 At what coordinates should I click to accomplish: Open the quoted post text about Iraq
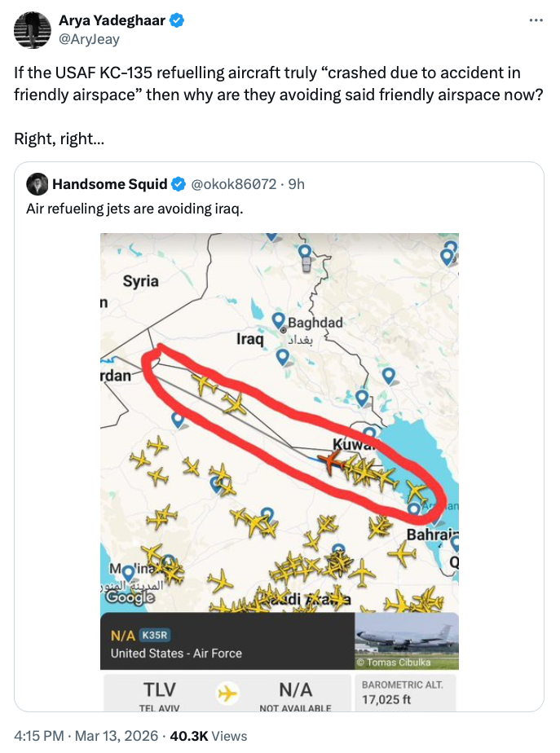(134, 209)
